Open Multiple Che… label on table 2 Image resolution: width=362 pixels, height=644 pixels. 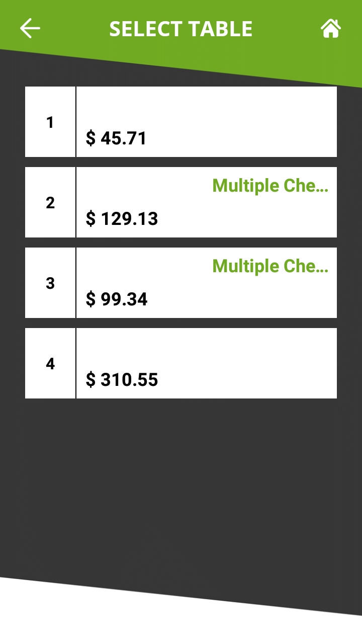click(x=270, y=186)
